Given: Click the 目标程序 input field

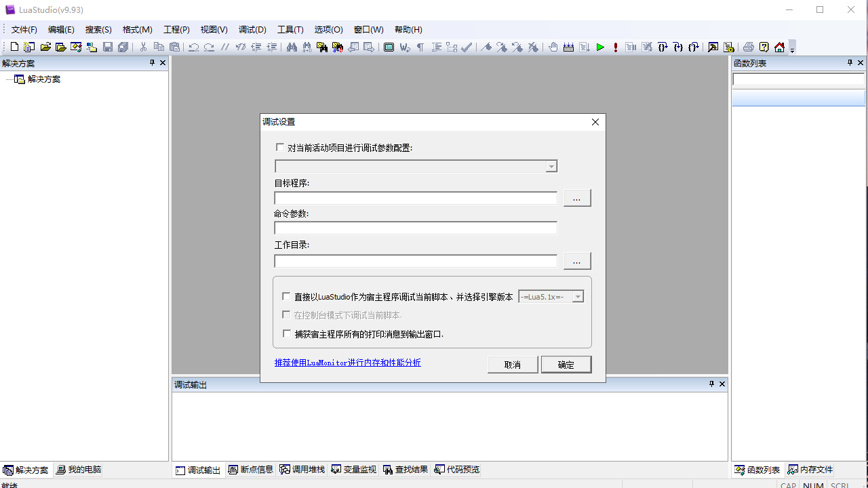Looking at the screenshot, I should coord(415,197).
